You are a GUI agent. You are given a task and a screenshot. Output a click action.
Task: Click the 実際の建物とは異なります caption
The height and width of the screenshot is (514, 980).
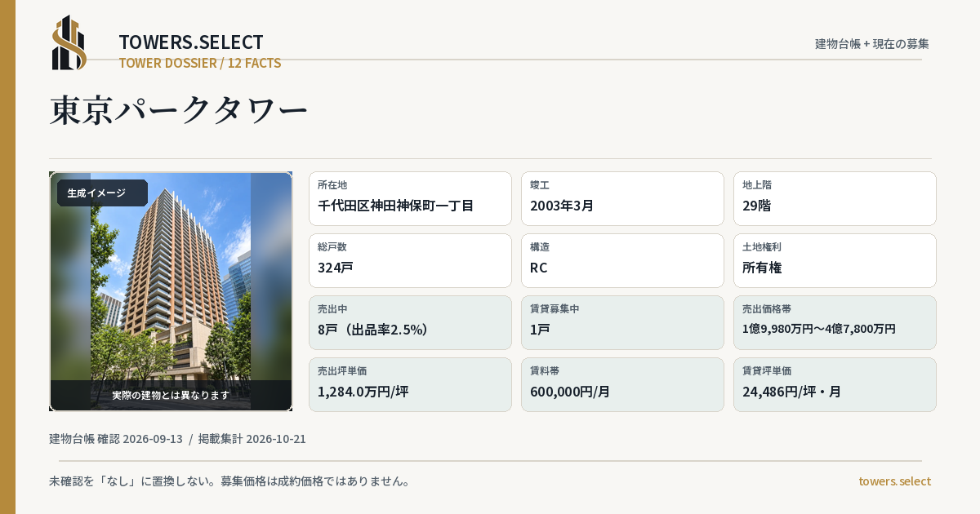point(171,395)
